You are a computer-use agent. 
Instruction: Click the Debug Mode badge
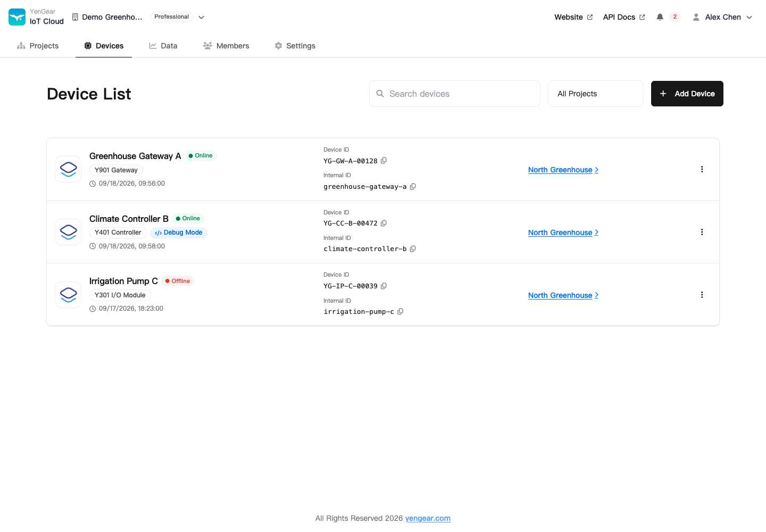tap(179, 232)
